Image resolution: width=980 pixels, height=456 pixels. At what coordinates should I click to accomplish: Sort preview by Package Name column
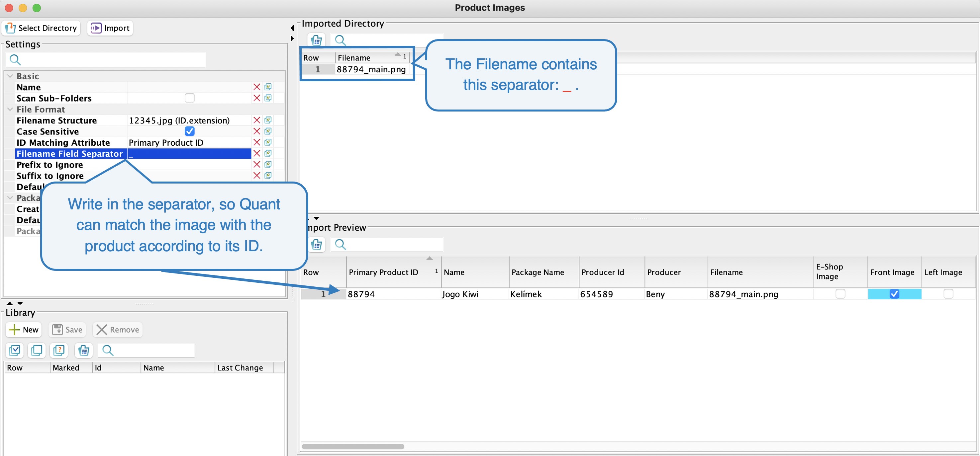[x=544, y=272]
